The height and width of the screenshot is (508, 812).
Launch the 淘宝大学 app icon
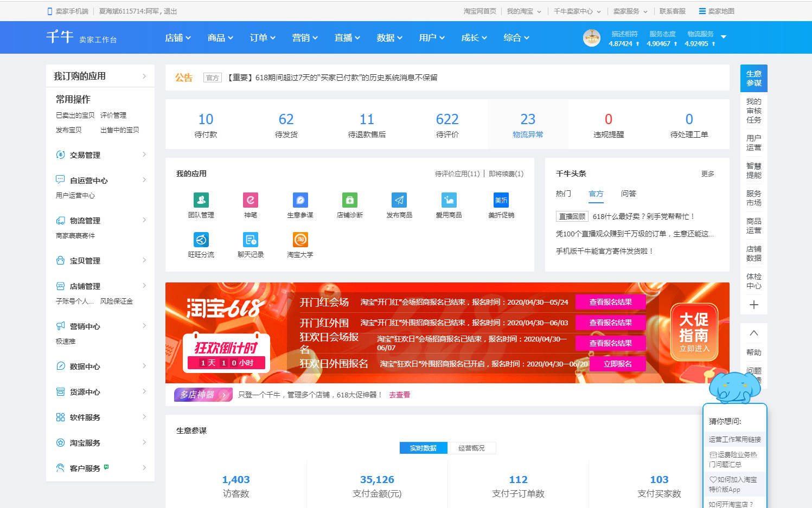pyautogui.click(x=300, y=240)
